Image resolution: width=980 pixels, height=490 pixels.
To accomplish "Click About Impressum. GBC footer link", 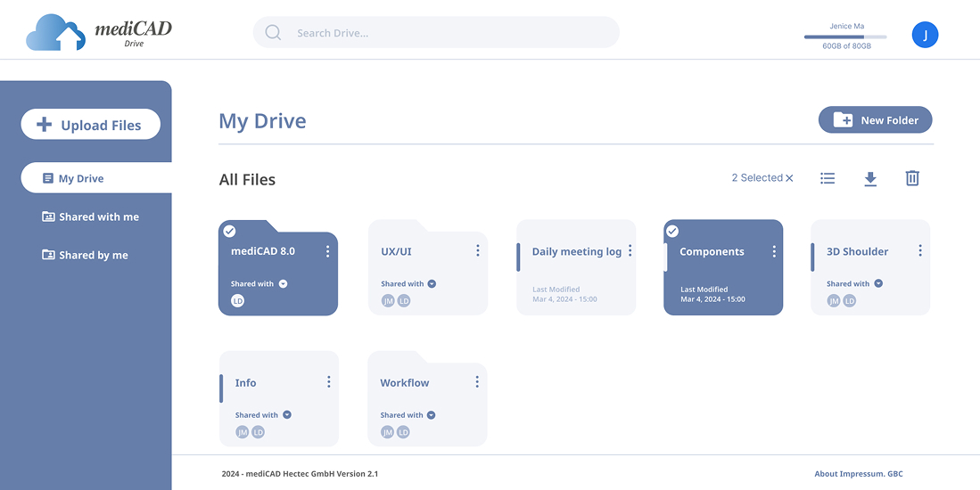I will [859, 474].
